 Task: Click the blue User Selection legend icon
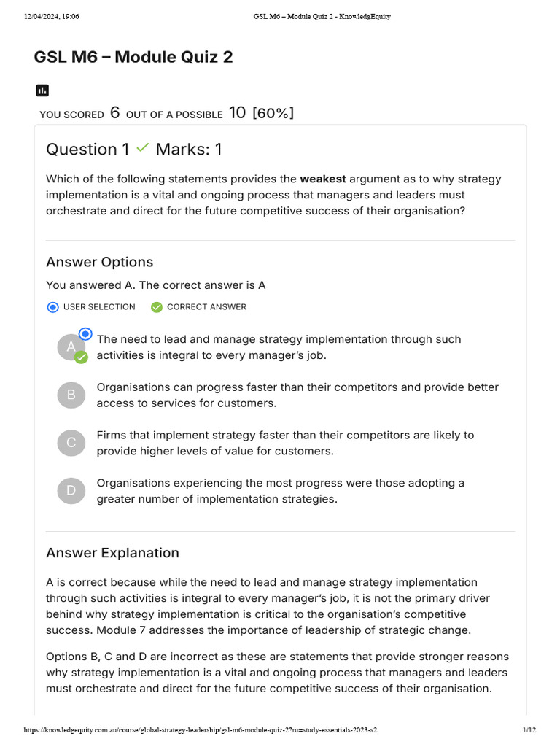coord(52,307)
